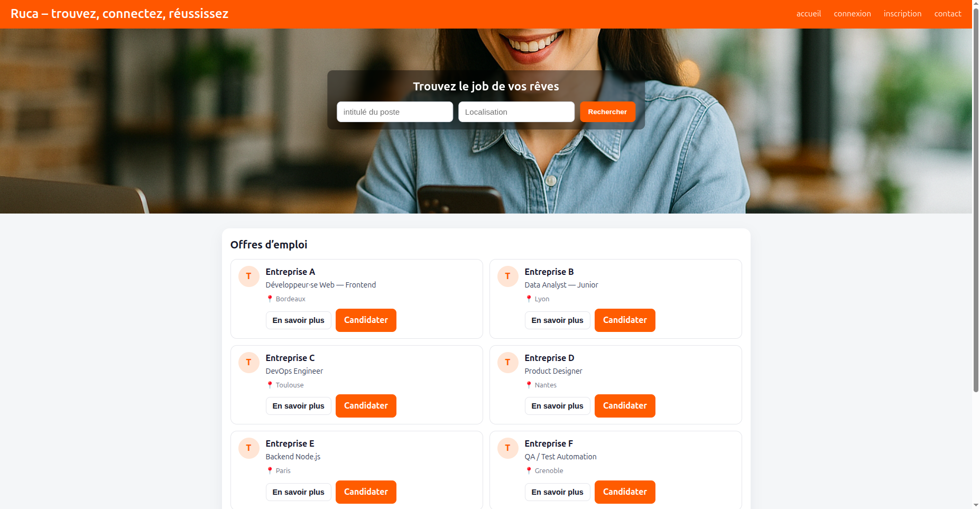Click the Entreprise C avatar icon
980x509 pixels.
click(x=249, y=363)
